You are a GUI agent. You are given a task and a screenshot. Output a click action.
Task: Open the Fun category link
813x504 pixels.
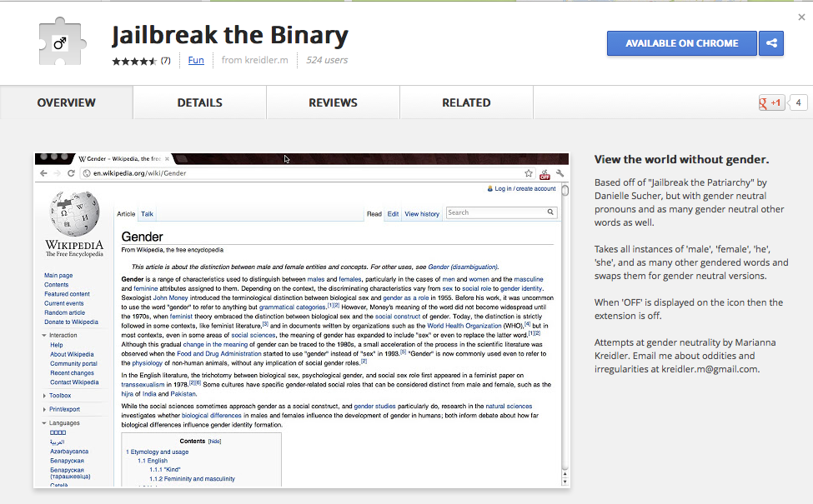tap(196, 60)
